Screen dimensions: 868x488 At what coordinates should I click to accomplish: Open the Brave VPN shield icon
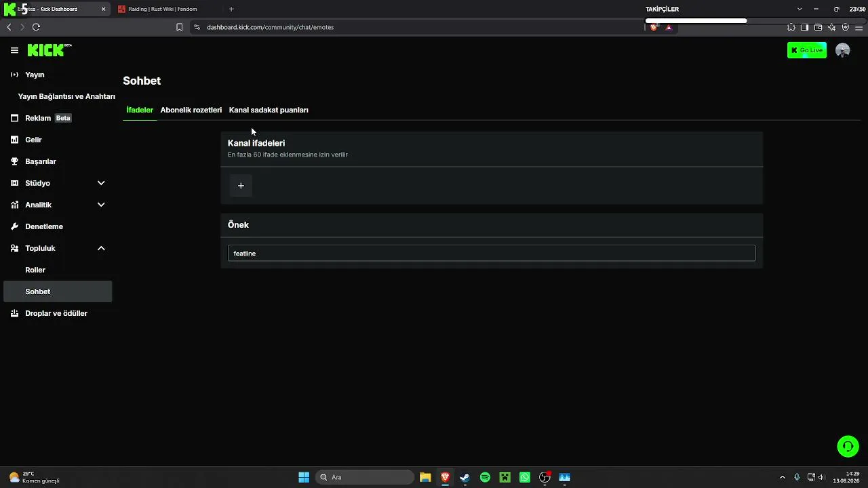click(846, 27)
